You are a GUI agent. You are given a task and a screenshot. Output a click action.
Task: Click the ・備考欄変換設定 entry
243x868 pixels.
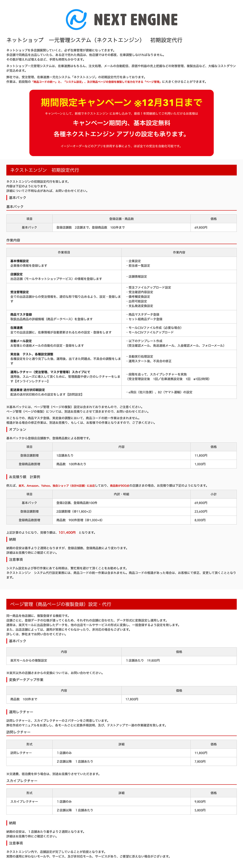[138, 297]
